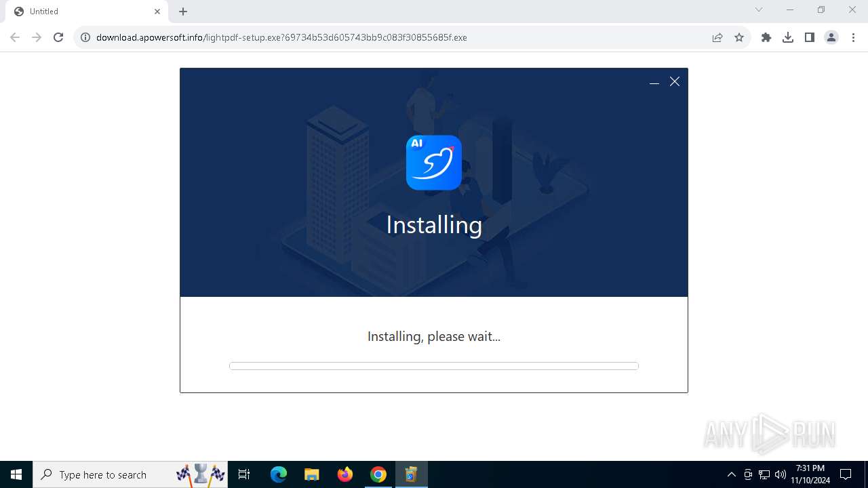Show hidden system tray icons
Image resolution: width=868 pixels, height=488 pixels.
click(731, 474)
